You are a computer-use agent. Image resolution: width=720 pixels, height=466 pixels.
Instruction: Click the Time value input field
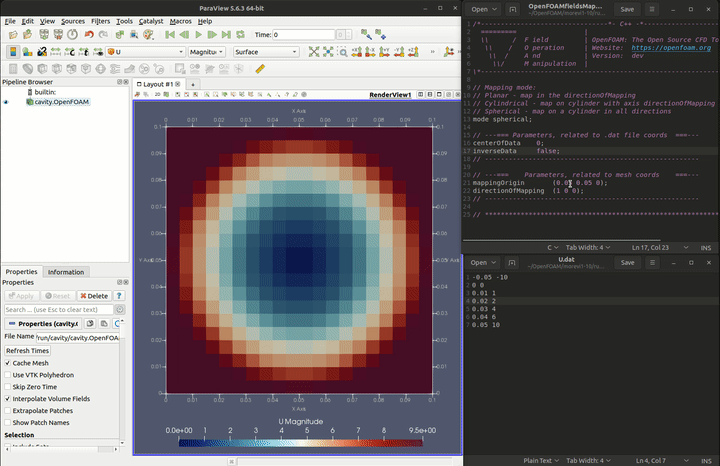[x=304, y=34]
